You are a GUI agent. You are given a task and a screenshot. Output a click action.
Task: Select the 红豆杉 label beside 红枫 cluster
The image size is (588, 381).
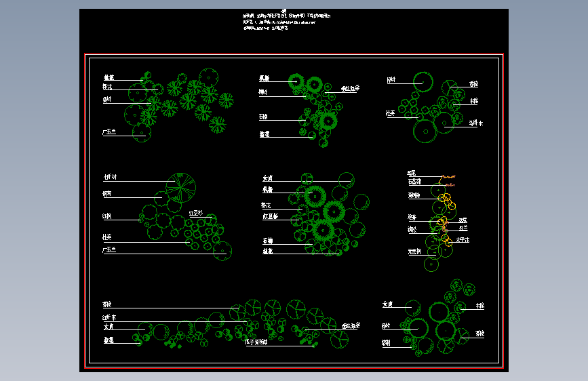(x=196, y=213)
